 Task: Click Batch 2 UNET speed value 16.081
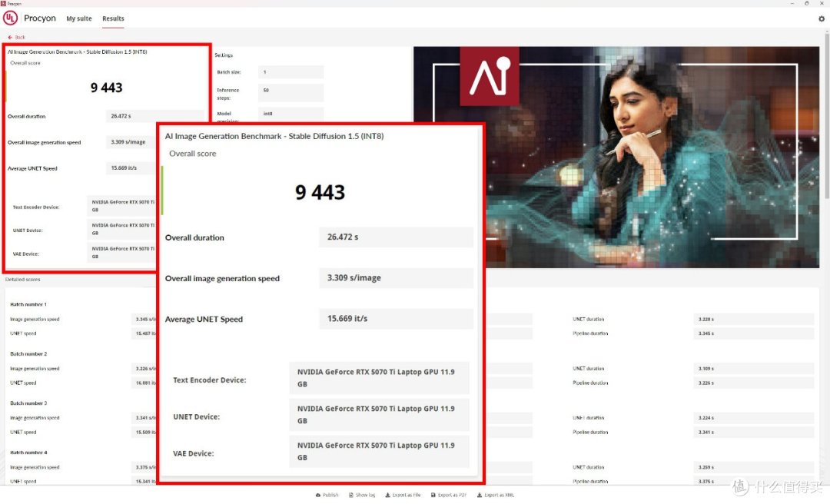144,383
